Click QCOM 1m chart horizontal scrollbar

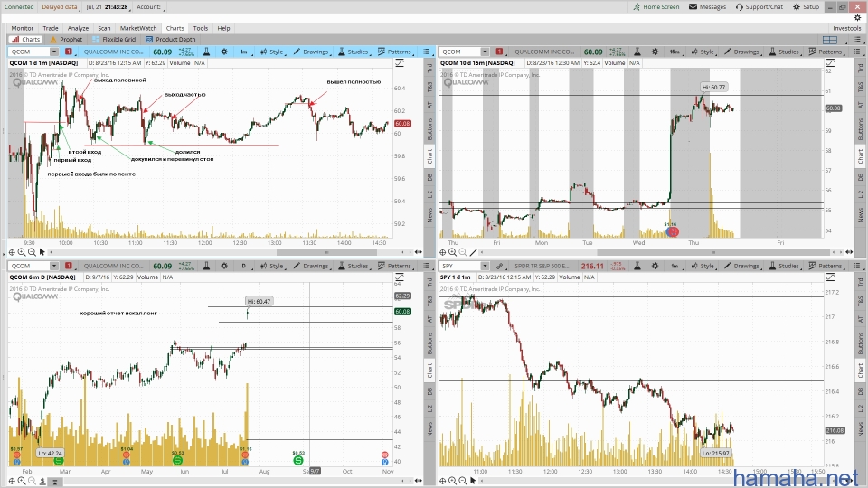click(326, 252)
